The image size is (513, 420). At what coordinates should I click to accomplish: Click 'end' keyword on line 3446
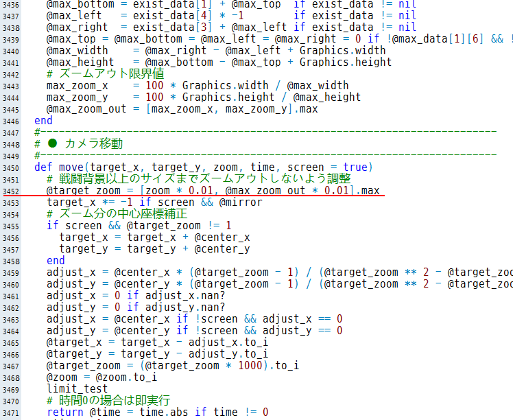(43, 121)
